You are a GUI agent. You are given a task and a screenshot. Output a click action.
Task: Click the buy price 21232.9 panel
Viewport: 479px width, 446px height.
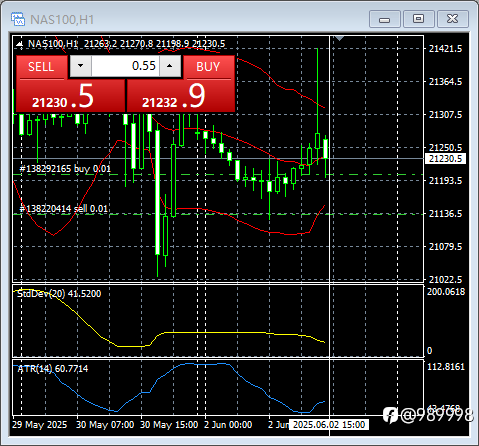[181, 96]
